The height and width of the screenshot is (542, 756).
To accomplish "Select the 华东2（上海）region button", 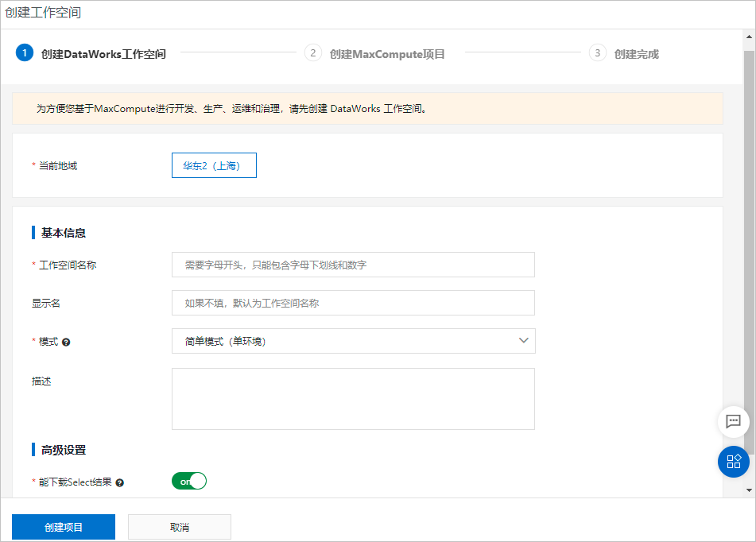I will pyautogui.click(x=214, y=165).
